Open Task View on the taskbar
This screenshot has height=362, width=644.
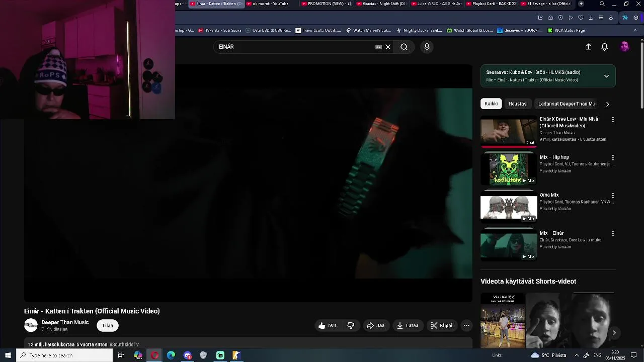pyautogui.click(x=121, y=355)
